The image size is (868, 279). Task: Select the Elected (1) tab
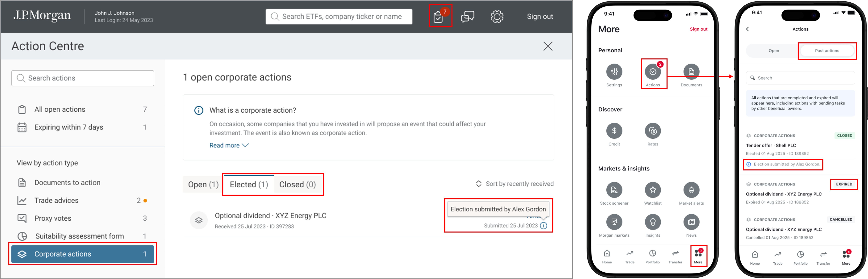(x=249, y=184)
